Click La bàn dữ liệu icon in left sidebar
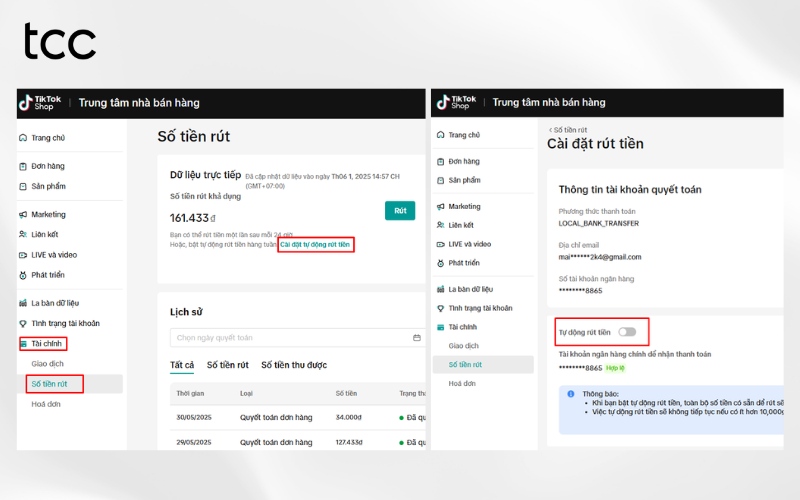Viewport: 800px width, 500px height. (x=23, y=303)
